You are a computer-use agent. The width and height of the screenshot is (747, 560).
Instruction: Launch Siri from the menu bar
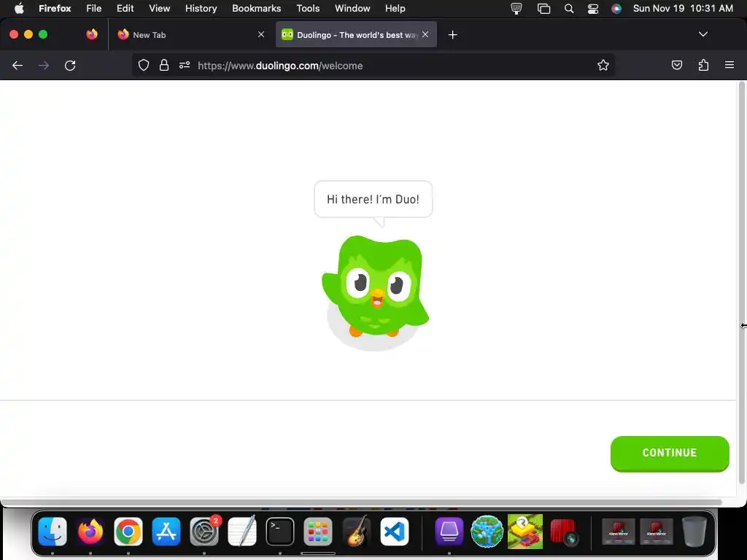click(616, 9)
